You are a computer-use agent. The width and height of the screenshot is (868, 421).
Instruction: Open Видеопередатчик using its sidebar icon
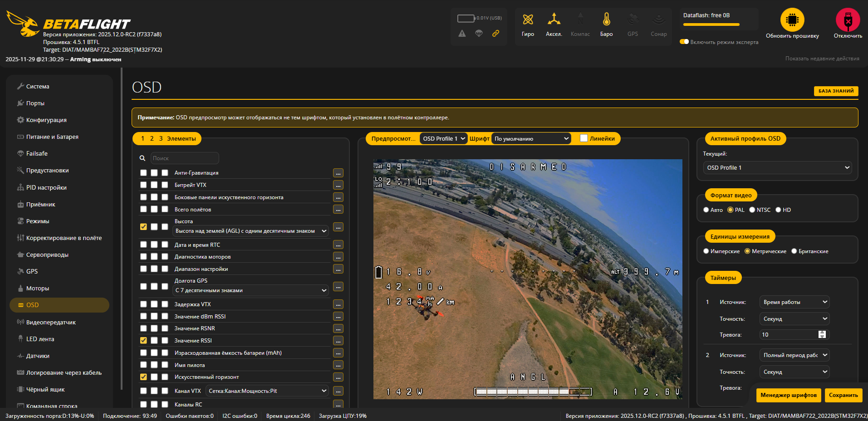20,322
